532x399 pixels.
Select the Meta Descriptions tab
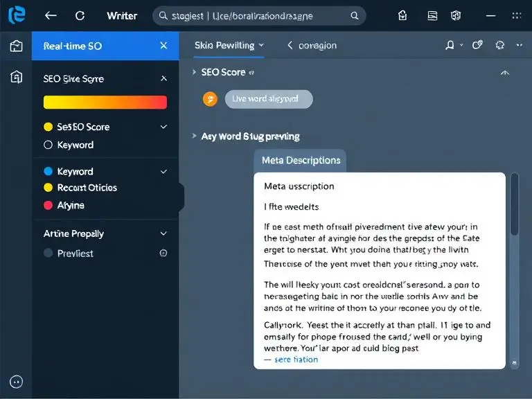point(301,161)
